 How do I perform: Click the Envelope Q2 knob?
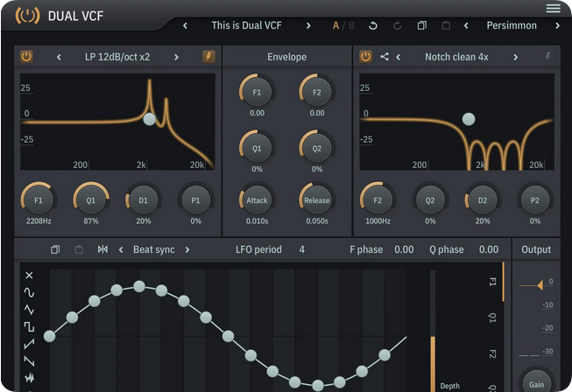click(316, 148)
